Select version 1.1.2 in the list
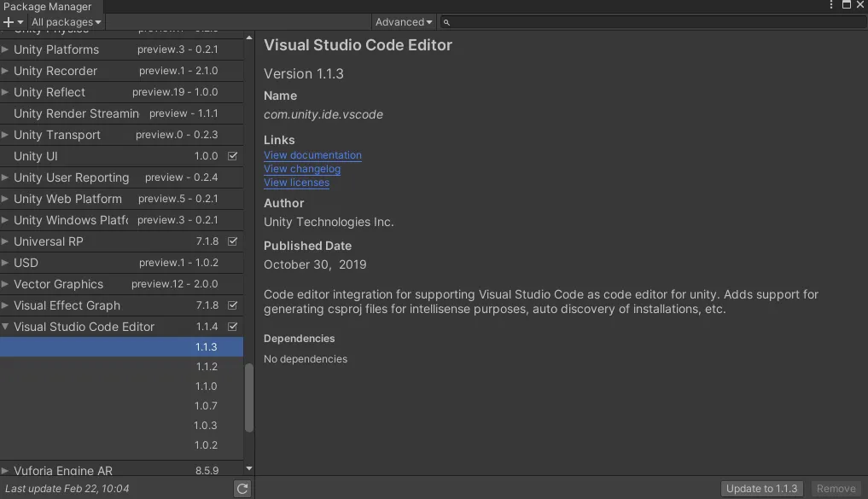Image resolution: width=868 pixels, height=499 pixels. (x=206, y=367)
